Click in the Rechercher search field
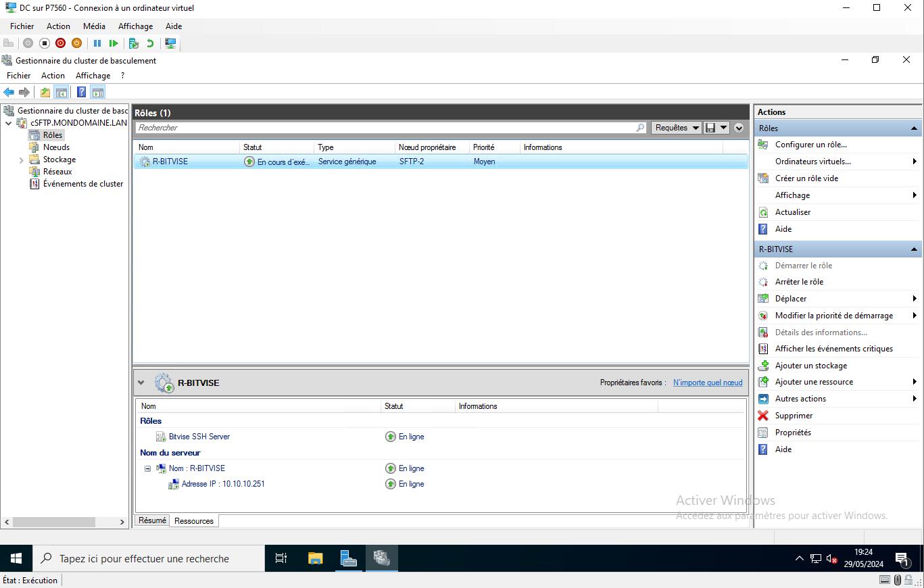 pos(391,128)
